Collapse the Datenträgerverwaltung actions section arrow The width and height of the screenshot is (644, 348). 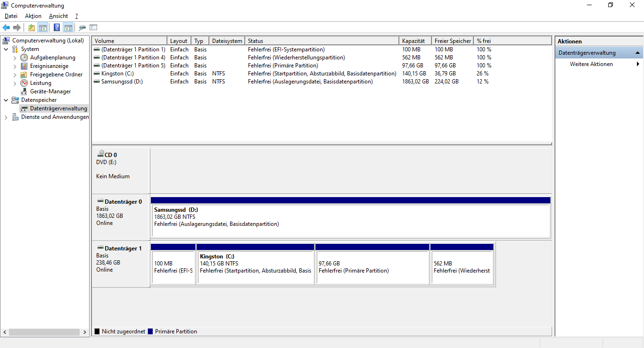(637, 53)
